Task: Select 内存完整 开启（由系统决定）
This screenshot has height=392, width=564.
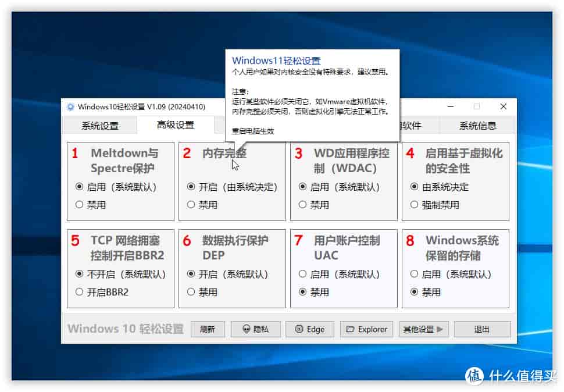Action: [x=232, y=187]
